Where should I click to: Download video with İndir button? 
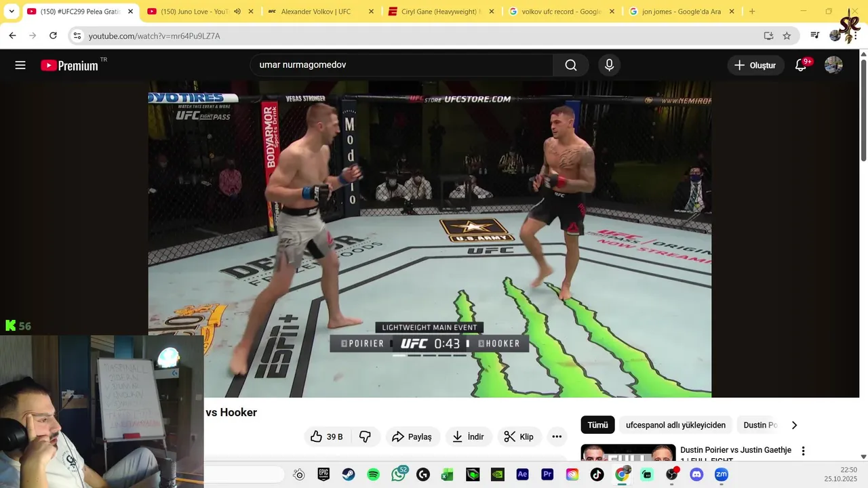point(469,436)
